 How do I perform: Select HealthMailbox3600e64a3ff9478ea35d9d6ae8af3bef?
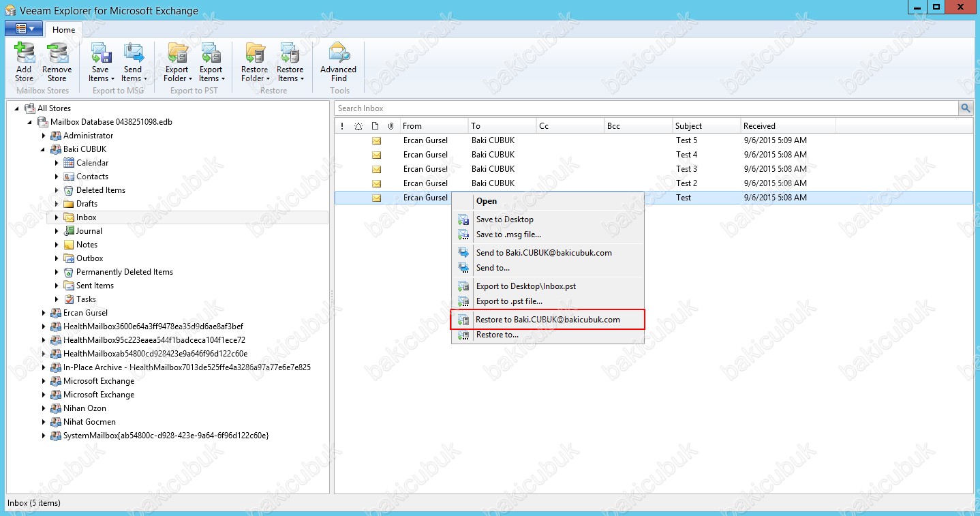(x=153, y=327)
